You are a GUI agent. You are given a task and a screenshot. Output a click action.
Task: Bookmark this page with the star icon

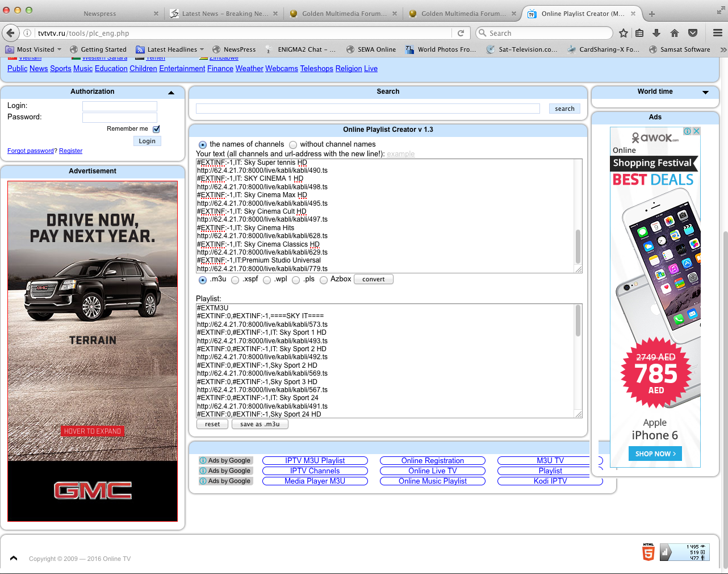(624, 33)
